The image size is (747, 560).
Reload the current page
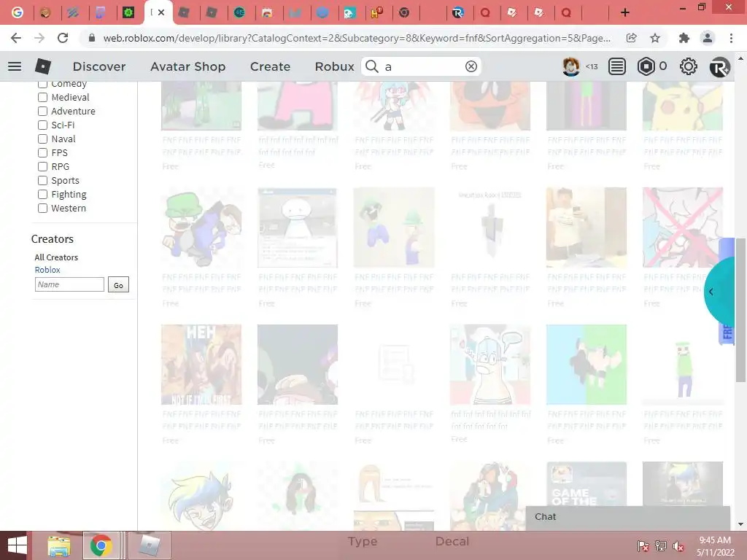(x=63, y=38)
